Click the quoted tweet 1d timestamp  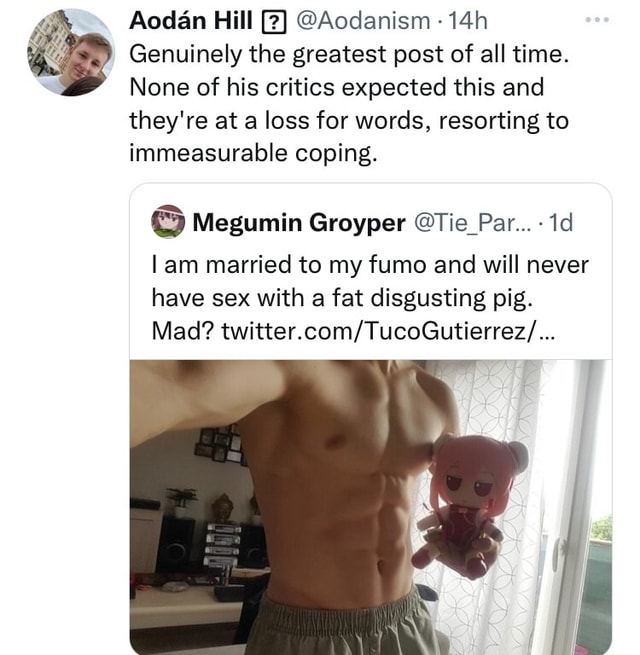[561, 223]
